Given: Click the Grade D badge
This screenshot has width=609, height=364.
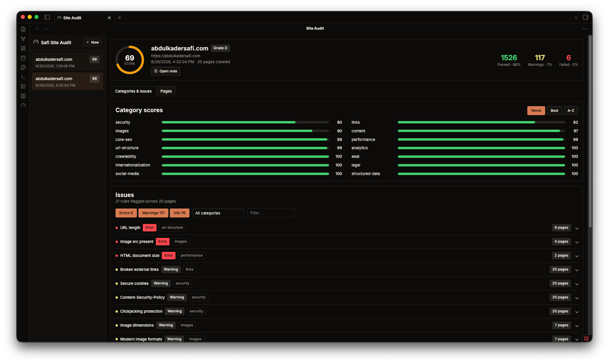Looking at the screenshot, I should click(220, 48).
